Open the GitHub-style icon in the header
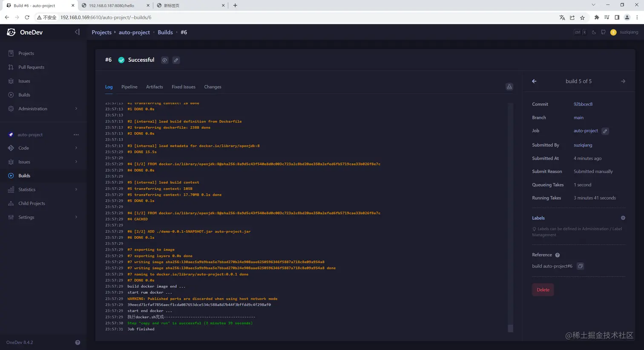644x350 pixels. [x=603, y=32]
